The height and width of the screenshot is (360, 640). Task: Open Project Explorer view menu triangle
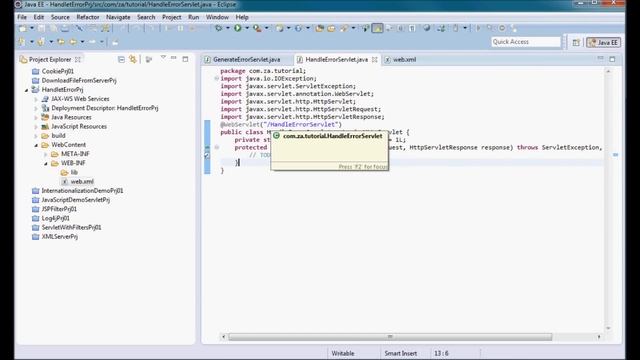163,58
